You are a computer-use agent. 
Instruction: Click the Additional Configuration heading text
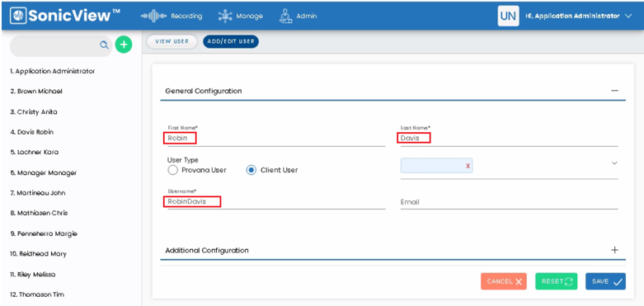[207, 250]
